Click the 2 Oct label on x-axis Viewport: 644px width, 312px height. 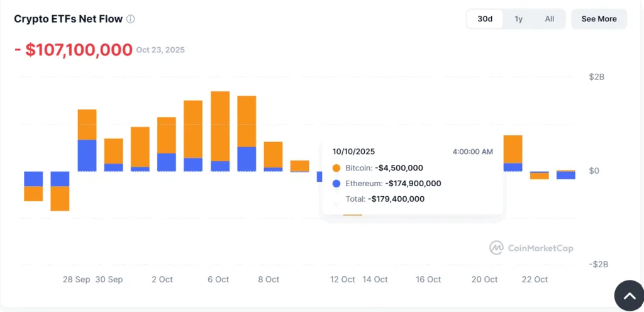[162, 279]
